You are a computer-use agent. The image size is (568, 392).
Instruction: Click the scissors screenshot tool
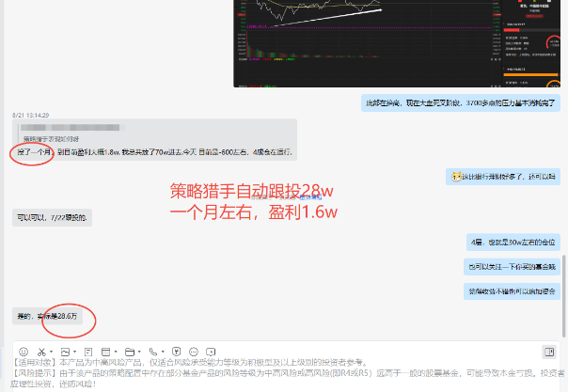tap(41, 351)
